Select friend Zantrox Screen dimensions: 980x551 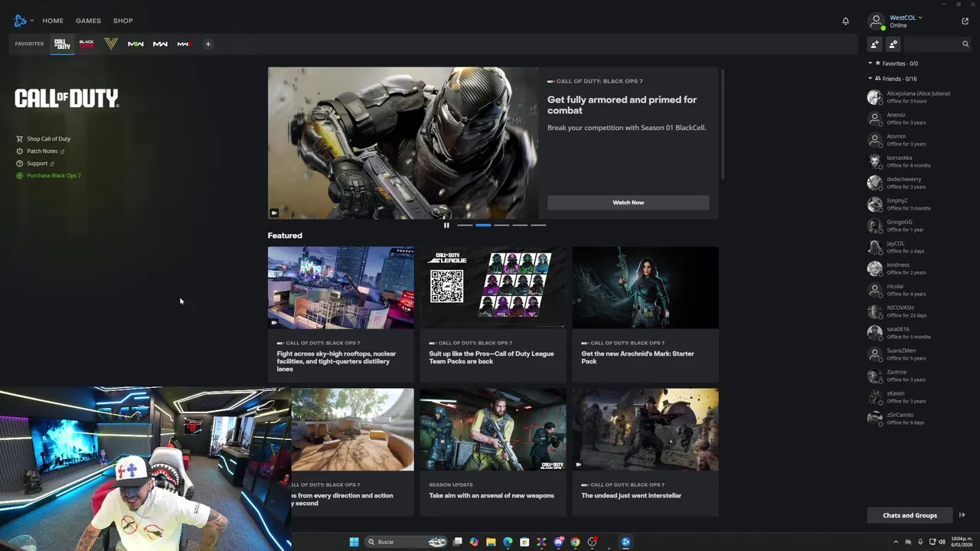(x=918, y=376)
